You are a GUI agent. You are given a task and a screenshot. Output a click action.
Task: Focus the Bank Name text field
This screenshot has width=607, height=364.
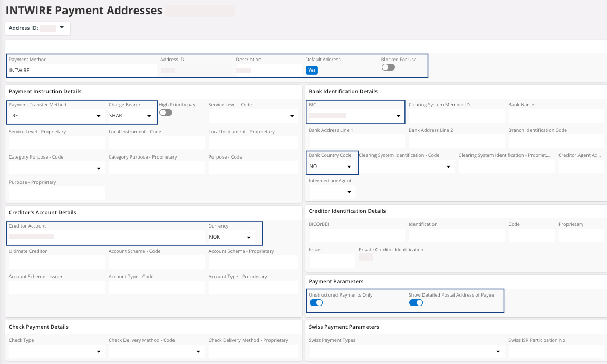point(556,116)
